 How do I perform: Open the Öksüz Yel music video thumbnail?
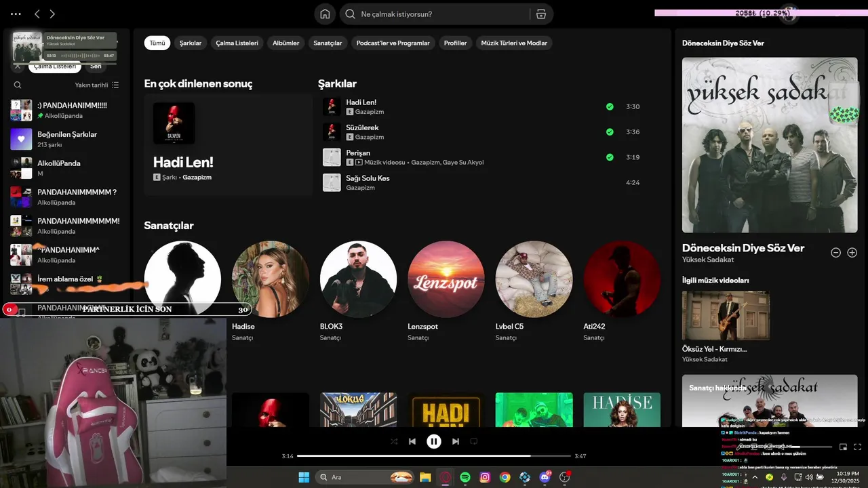[726, 316]
